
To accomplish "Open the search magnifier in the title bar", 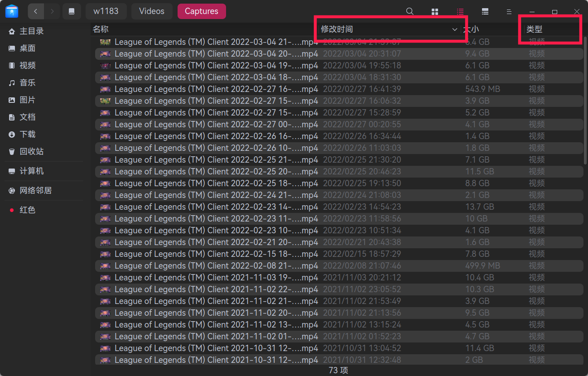I will (410, 11).
